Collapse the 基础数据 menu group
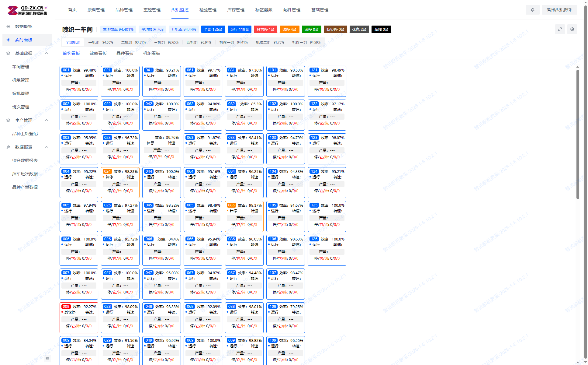 (47, 53)
